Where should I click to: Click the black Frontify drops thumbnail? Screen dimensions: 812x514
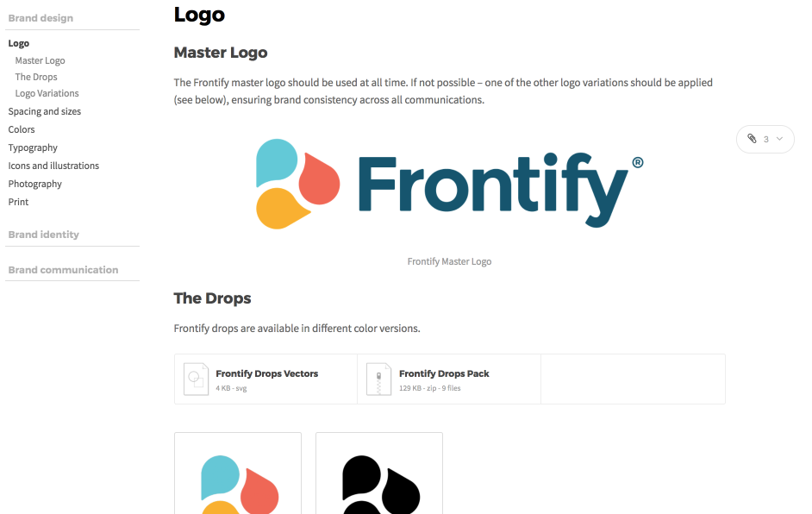(379, 474)
